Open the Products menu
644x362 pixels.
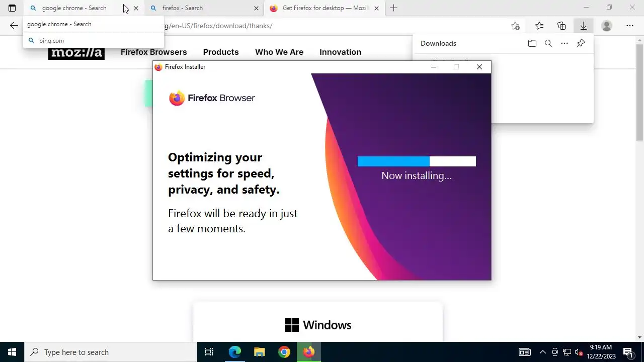click(x=221, y=52)
